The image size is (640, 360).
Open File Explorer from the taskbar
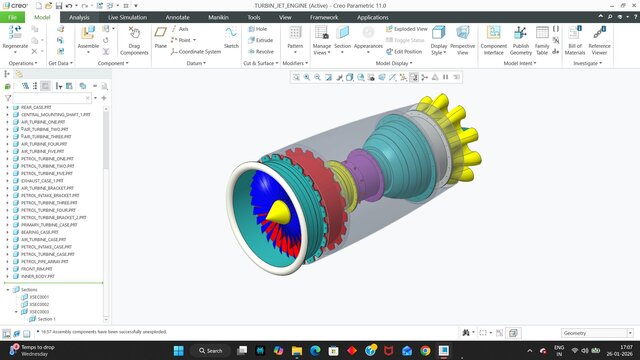point(297,351)
